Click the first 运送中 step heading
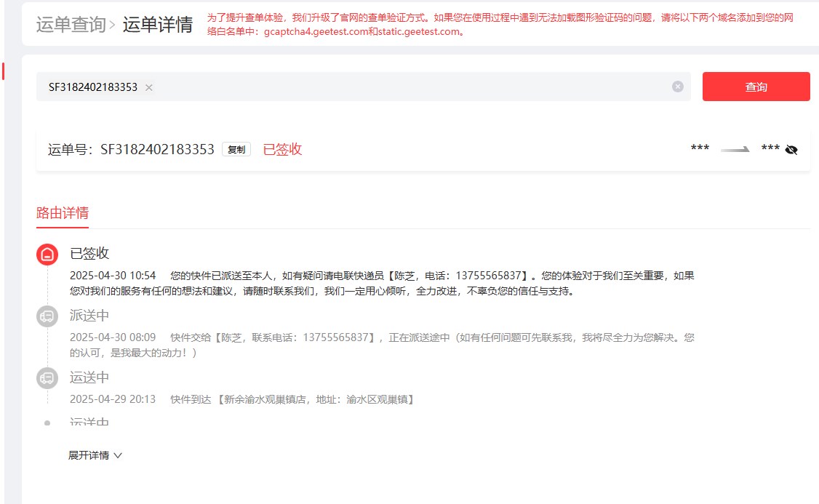 tap(89, 377)
